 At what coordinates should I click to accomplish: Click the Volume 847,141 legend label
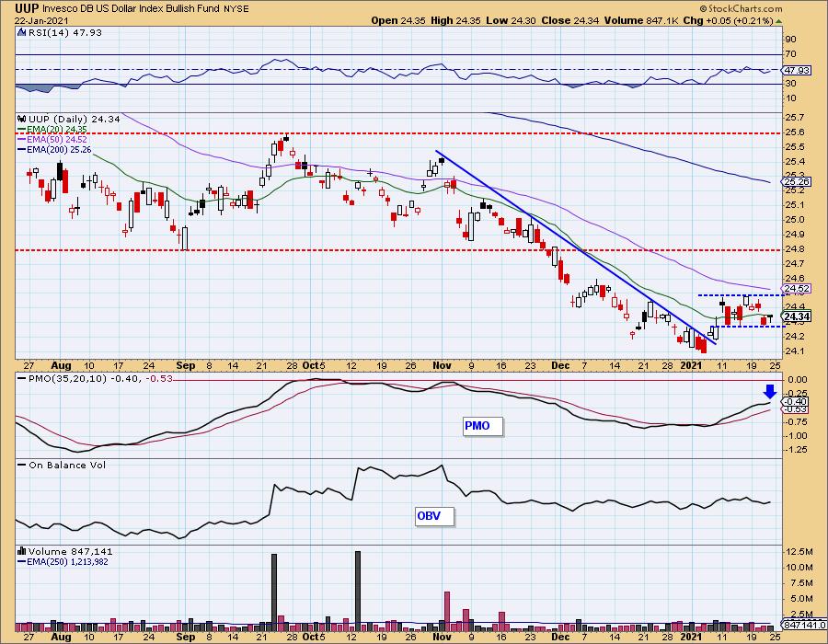pos(70,552)
